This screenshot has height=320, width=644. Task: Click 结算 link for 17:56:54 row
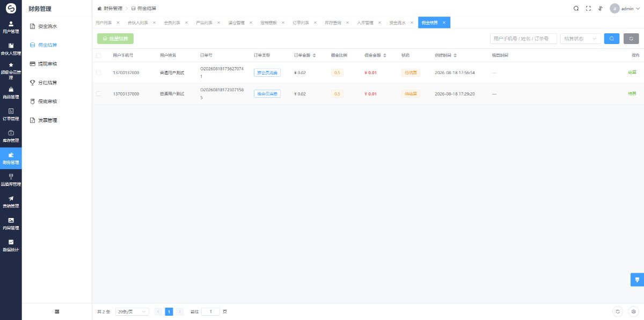click(x=632, y=72)
